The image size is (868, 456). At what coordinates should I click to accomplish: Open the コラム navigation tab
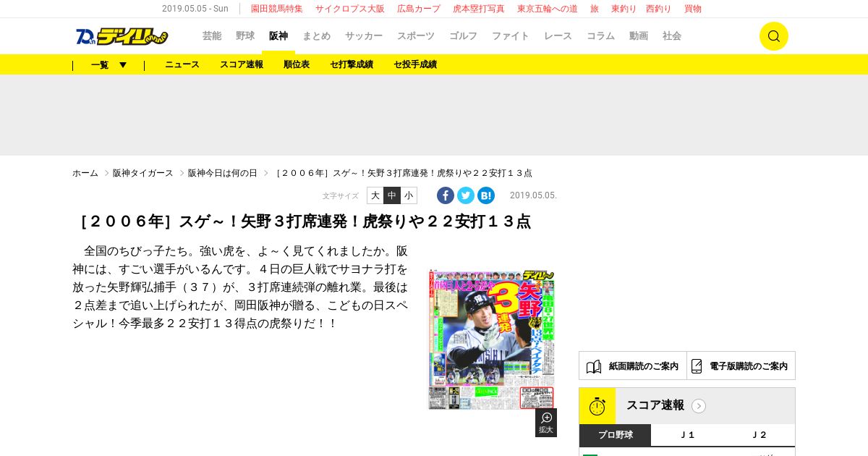click(x=601, y=36)
